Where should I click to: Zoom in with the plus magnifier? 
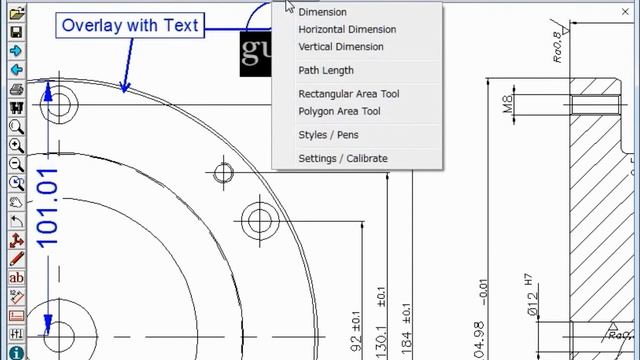[16, 146]
